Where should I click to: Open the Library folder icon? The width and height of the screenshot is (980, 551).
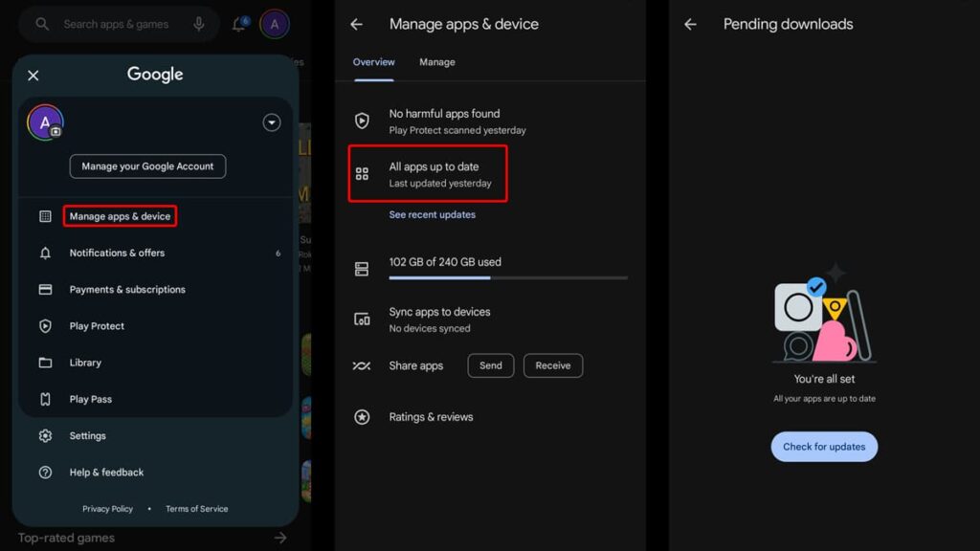click(45, 363)
